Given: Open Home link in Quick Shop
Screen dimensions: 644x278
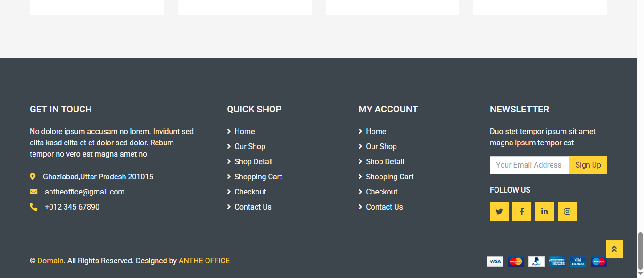Looking at the screenshot, I should point(244,132).
